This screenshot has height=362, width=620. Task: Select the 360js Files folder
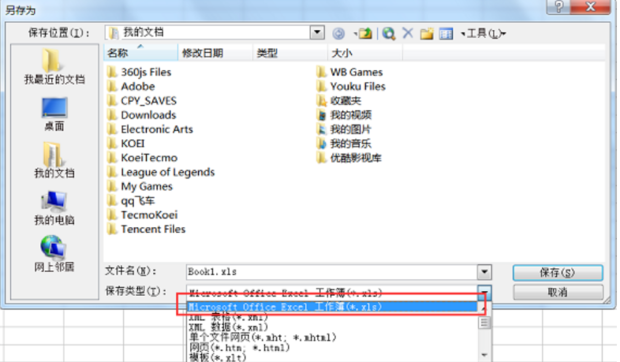point(139,72)
